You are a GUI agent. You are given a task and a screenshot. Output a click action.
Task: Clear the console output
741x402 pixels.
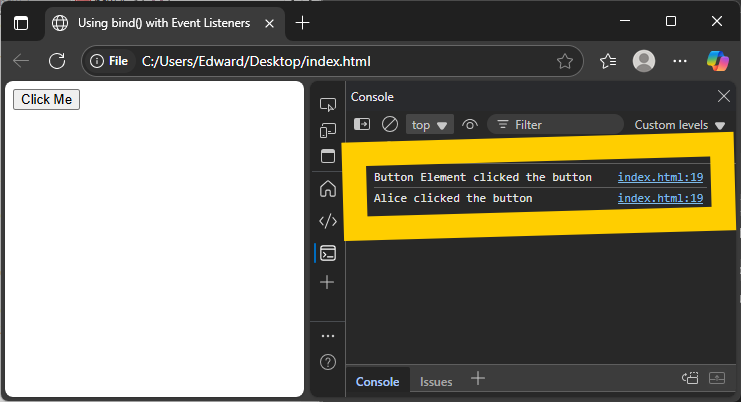pos(390,124)
